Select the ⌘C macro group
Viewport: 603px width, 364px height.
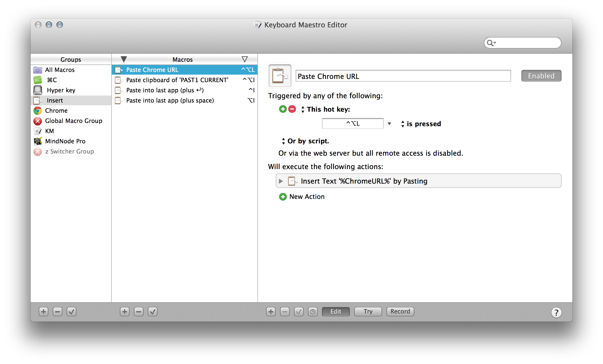[71, 80]
